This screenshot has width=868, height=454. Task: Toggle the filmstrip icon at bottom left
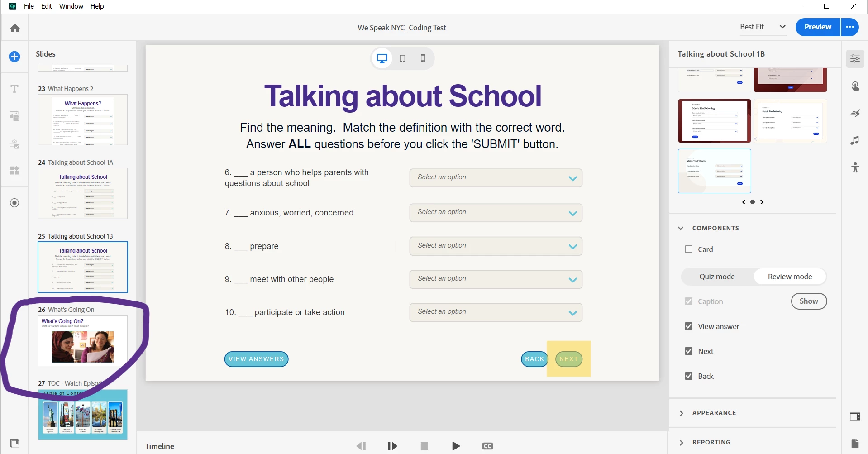point(15,443)
